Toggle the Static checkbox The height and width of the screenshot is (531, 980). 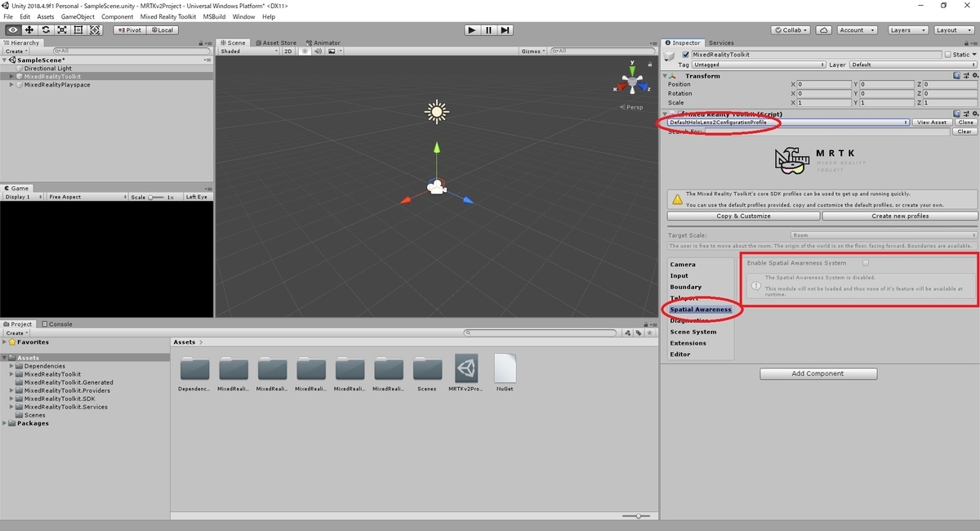(947, 55)
